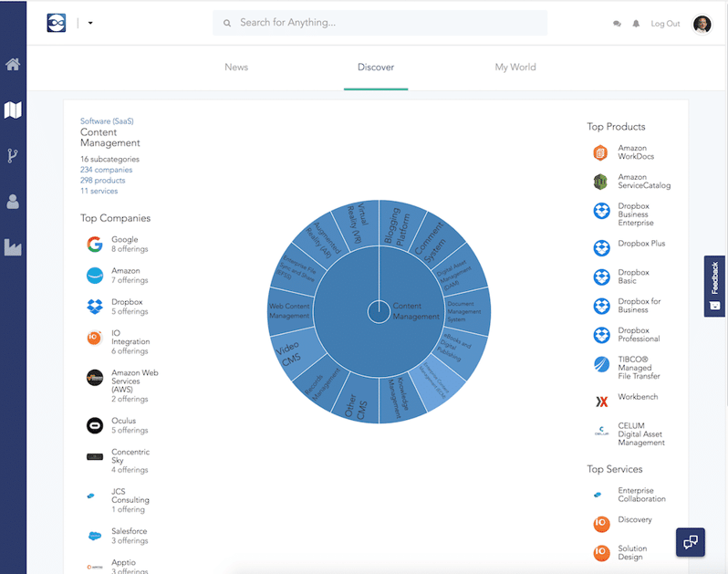
Task: Open the 11 services link
Action: tap(99, 191)
